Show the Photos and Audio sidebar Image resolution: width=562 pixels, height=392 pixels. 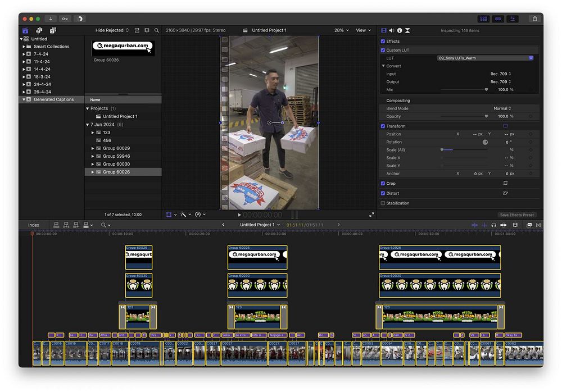click(x=39, y=30)
